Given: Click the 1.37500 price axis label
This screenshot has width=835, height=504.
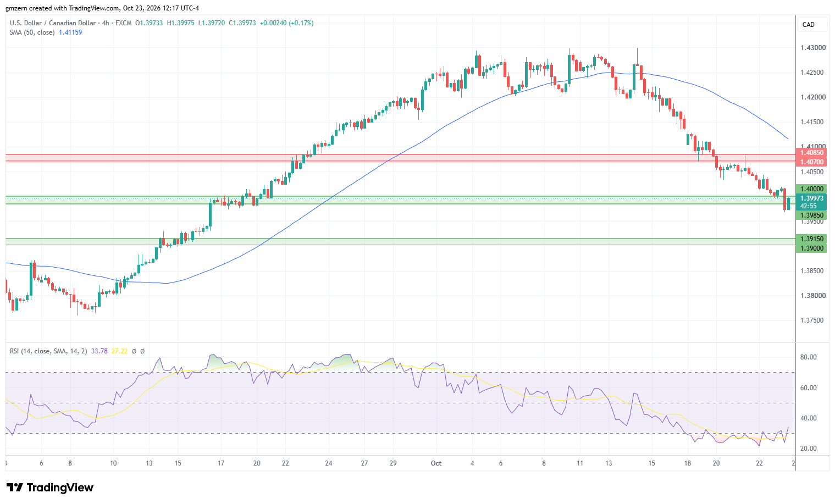Looking at the screenshot, I should [812, 320].
